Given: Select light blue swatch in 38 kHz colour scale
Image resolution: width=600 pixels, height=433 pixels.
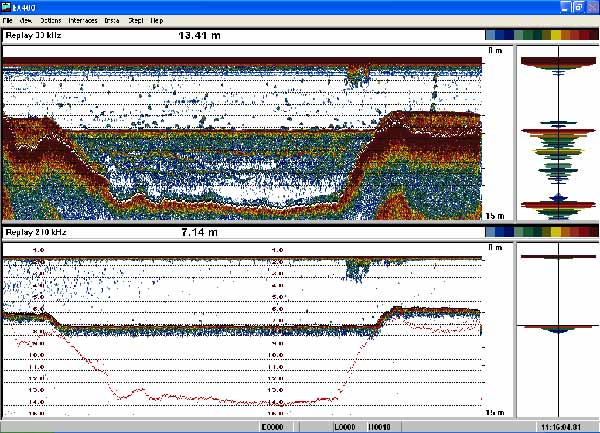Looking at the screenshot, I should click(490, 35).
